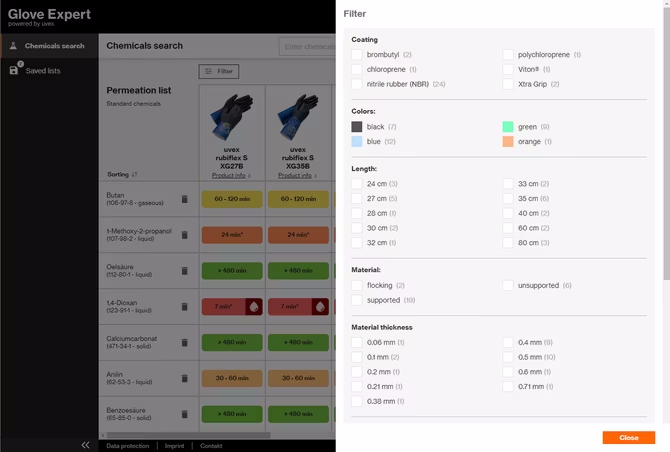Remove Calciumcarbonat using trash icon
The width and height of the screenshot is (670, 452).
tap(184, 343)
